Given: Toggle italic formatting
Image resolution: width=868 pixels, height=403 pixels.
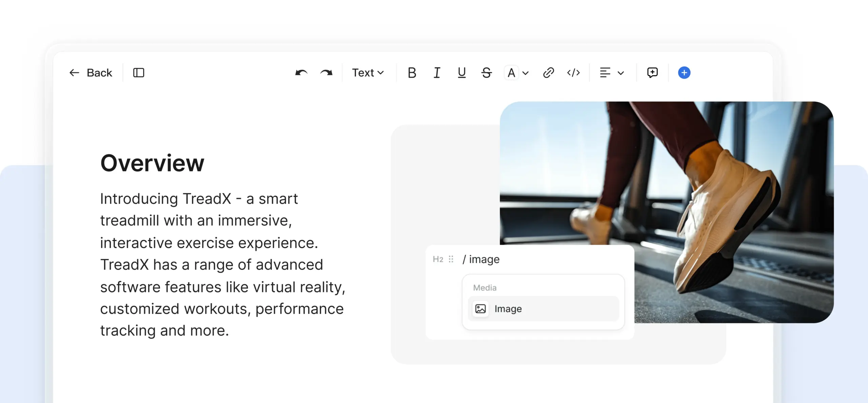Looking at the screenshot, I should (437, 73).
